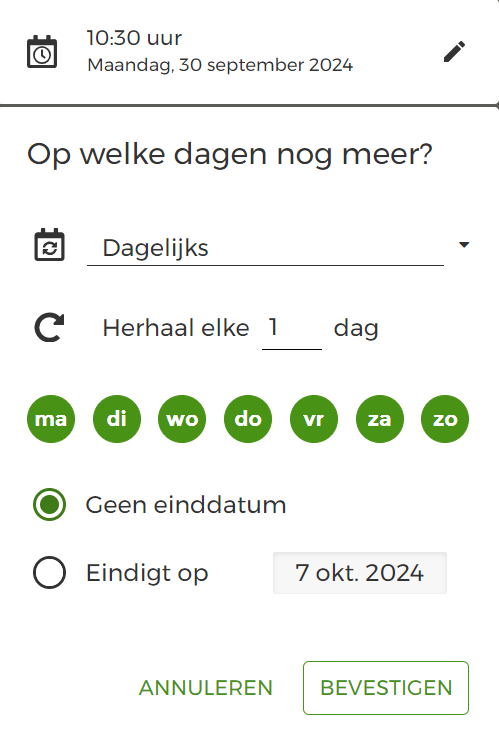Toggle the 'za' Saturday day circle

(380, 419)
